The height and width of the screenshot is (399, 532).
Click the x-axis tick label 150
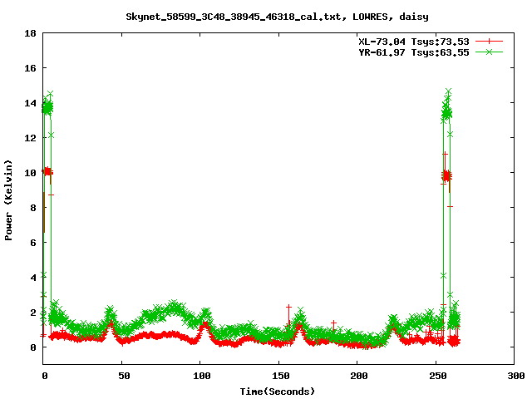coord(281,376)
